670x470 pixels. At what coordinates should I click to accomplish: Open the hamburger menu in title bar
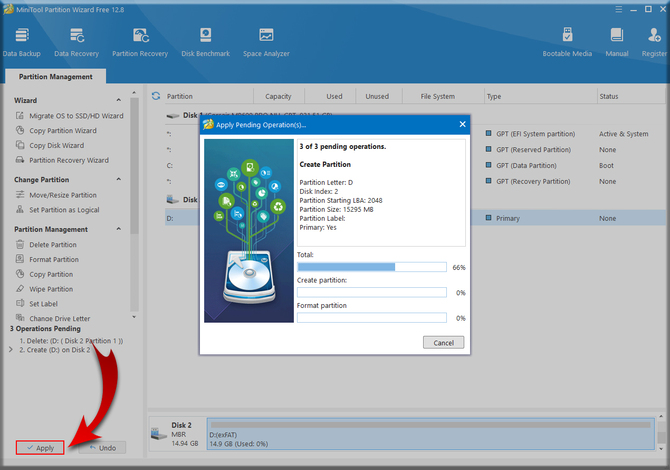(618, 9)
